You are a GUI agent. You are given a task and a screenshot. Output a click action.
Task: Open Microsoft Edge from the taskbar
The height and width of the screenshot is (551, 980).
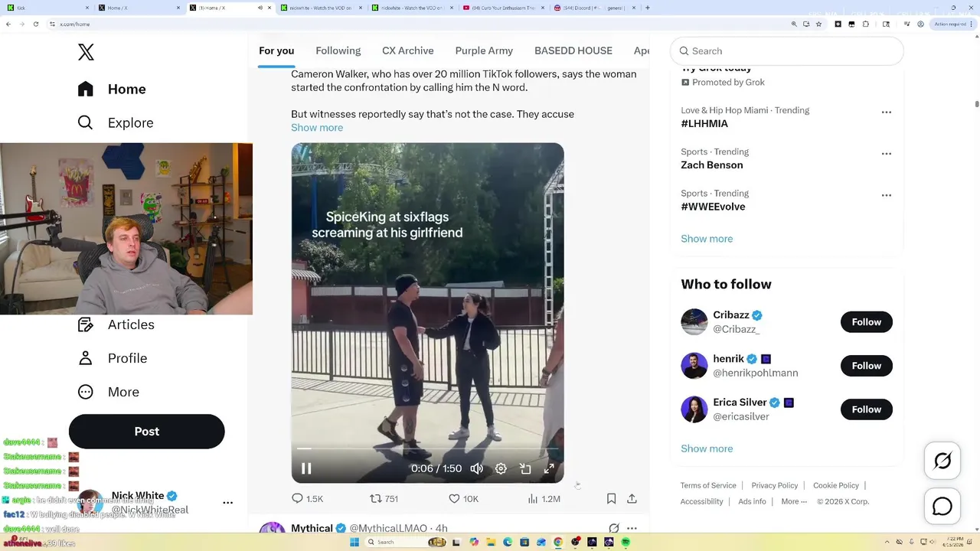click(x=508, y=542)
